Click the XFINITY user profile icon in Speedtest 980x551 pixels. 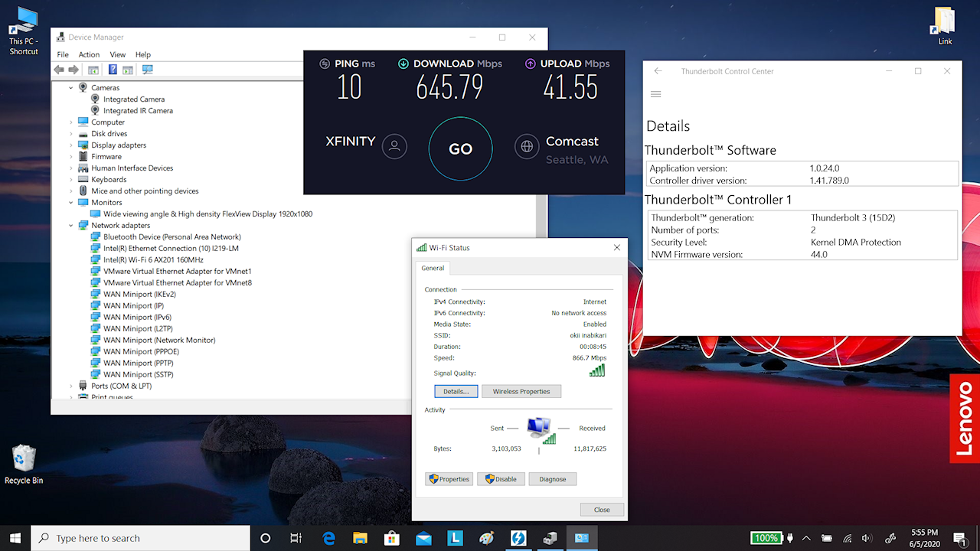(395, 146)
